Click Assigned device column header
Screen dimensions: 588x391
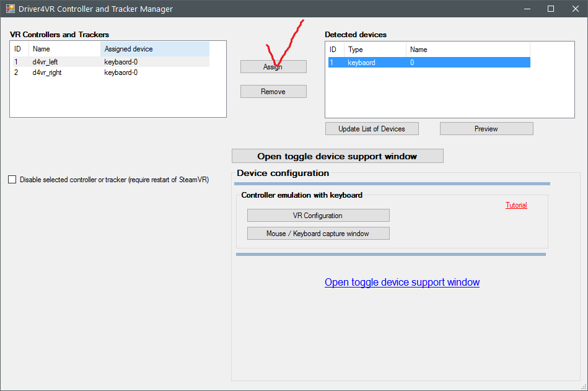(155, 49)
